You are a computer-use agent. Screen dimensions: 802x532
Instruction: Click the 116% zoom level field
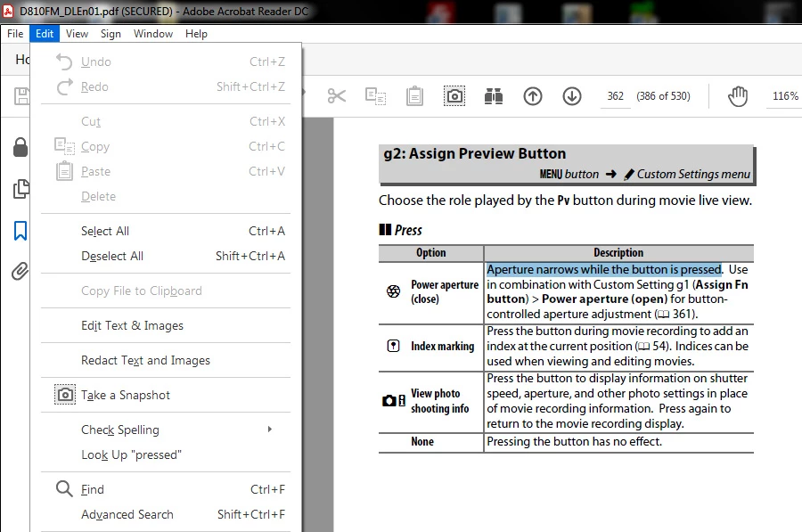click(x=784, y=96)
